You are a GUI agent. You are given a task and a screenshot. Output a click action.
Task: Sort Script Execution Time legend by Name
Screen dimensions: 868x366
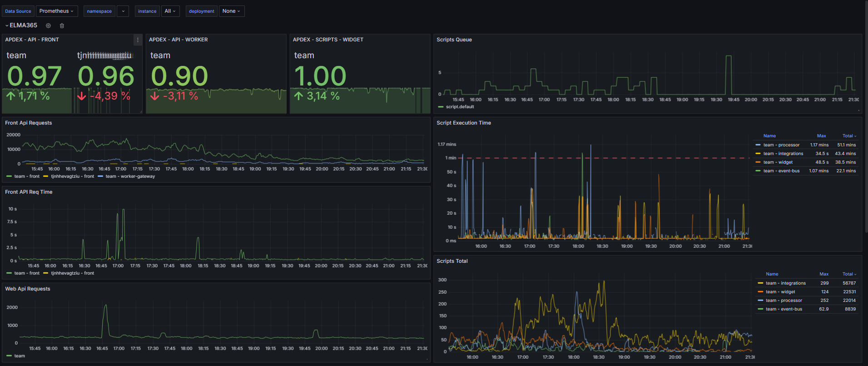[769, 136]
